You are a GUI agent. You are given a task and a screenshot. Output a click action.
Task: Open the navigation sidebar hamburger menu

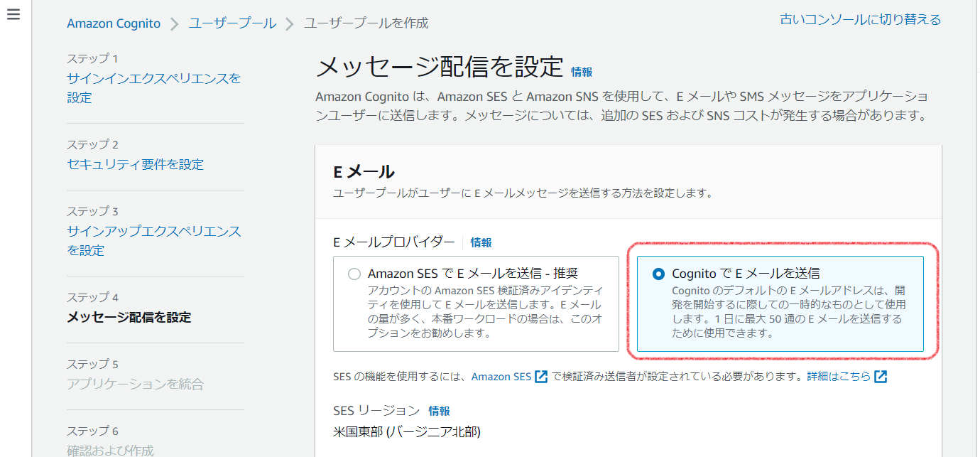[13, 13]
